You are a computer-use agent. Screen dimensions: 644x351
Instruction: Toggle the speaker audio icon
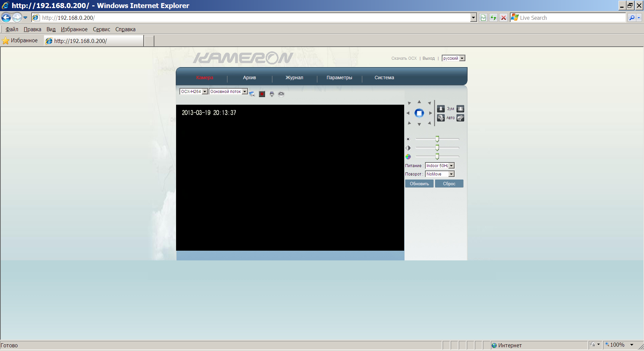coord(281,94)
